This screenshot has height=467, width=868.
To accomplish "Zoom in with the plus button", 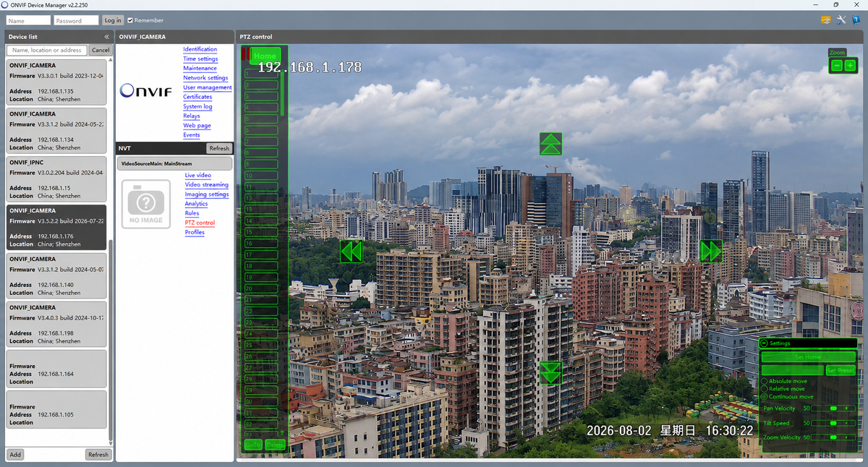I will [x=850, y=66].
